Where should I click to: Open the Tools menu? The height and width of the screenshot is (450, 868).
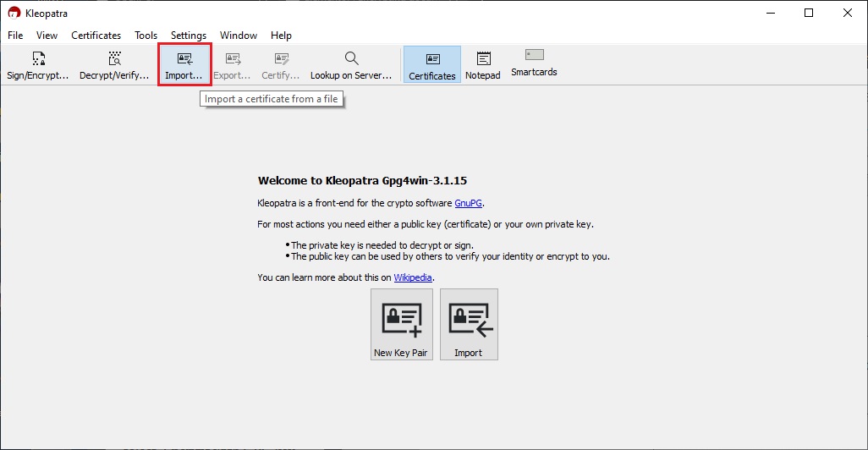tap(146, 36)
